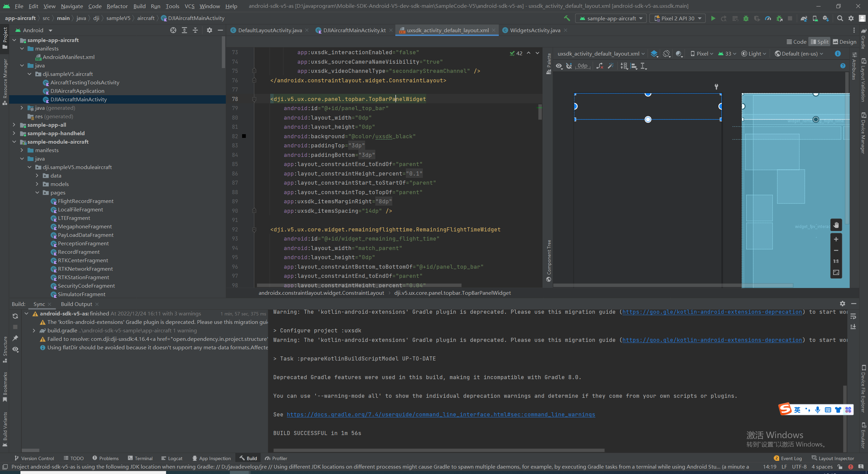
Task: Sync project with Gradle files icon
Action: click(804, 18)
